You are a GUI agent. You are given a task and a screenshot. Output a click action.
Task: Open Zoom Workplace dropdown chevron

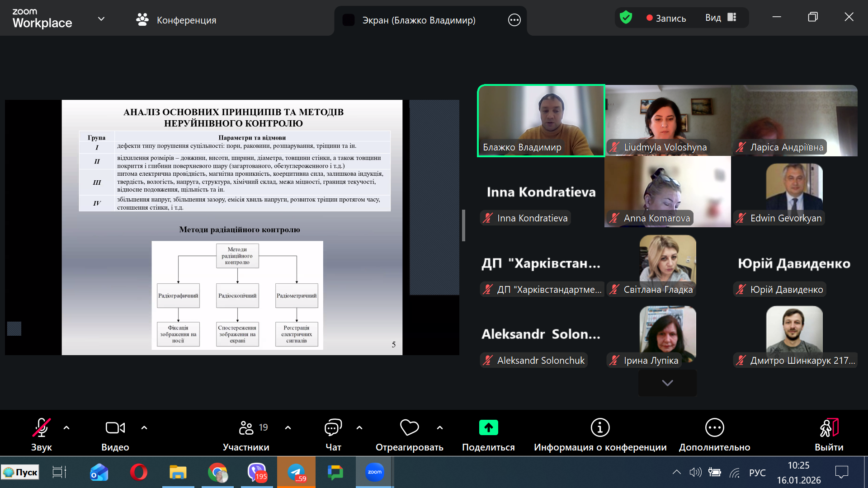101,19
